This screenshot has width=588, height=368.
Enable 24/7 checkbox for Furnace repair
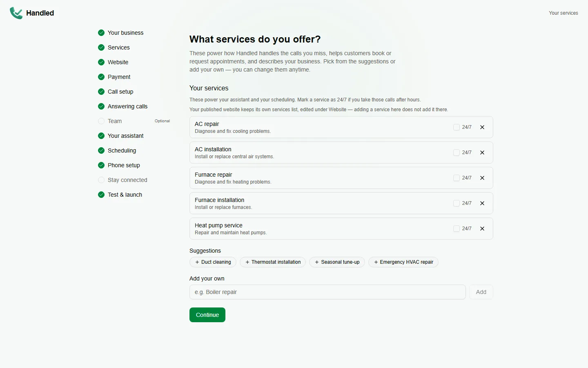pos(457,178)
